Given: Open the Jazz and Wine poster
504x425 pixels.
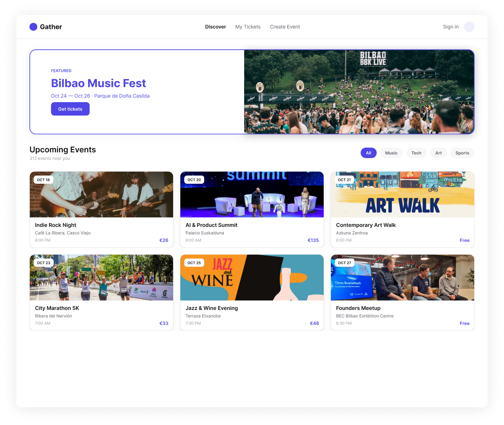Looking at the screenshot, I should pos(252,278).
